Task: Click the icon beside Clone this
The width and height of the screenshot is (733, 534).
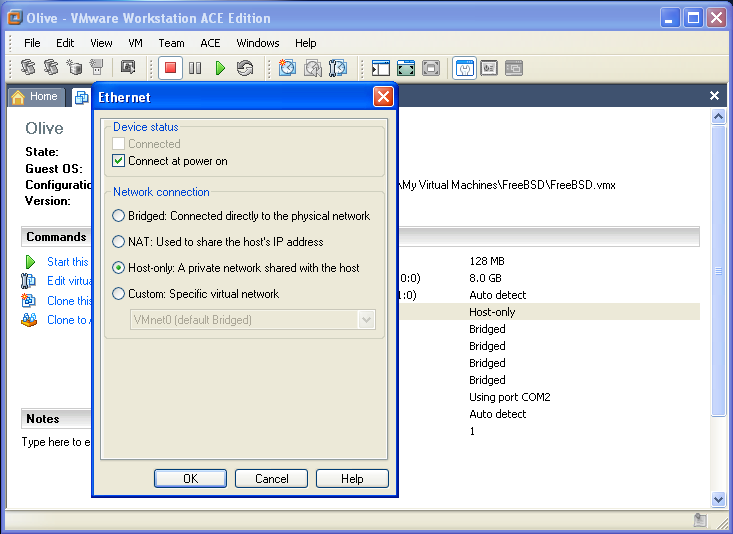Action: point(29,300)
